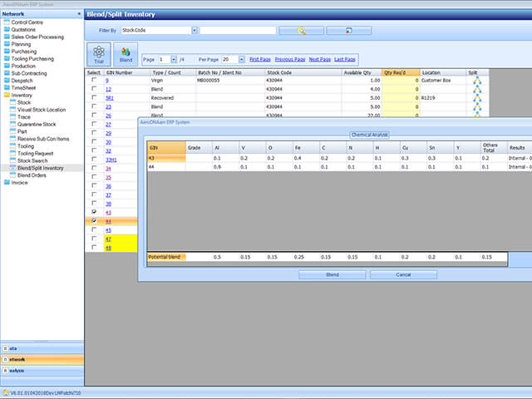Screen dimensions: 532x399
Task: Click the Last Page link
Action: 345,59
